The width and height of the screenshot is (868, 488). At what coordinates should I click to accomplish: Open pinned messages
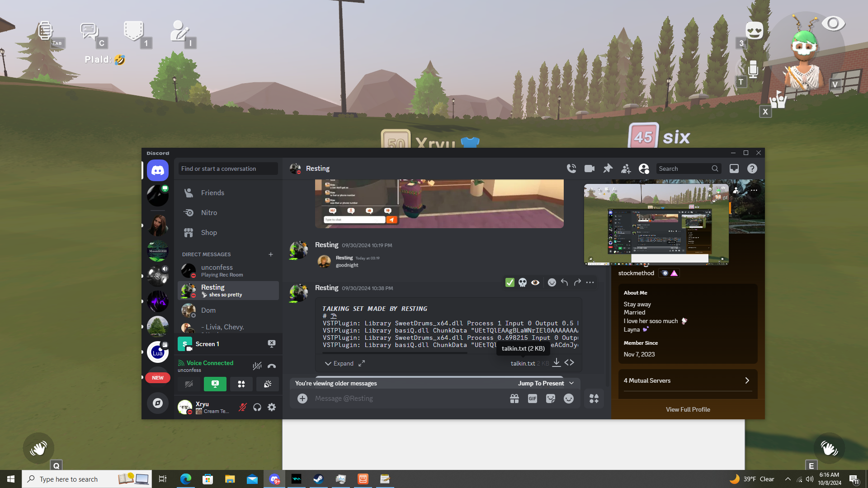click(608, 169)
